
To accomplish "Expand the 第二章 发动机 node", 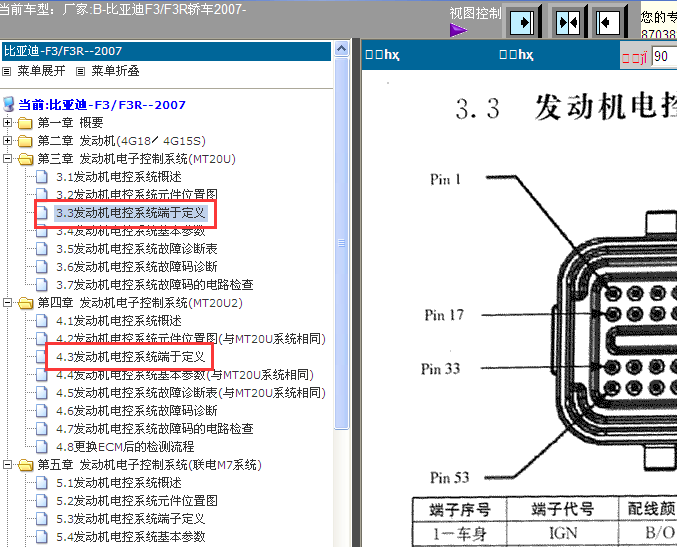I will pyautogui.click(x=7, y=141).
